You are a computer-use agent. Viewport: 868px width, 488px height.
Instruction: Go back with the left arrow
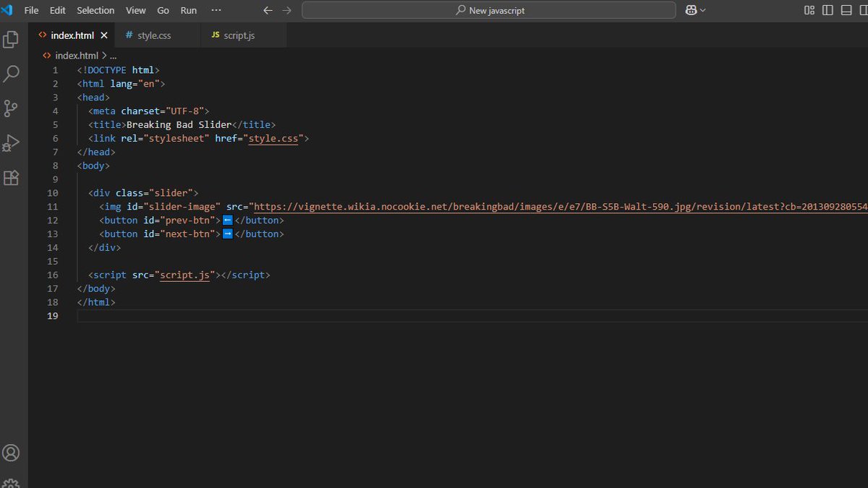click(x=268, y=10)
